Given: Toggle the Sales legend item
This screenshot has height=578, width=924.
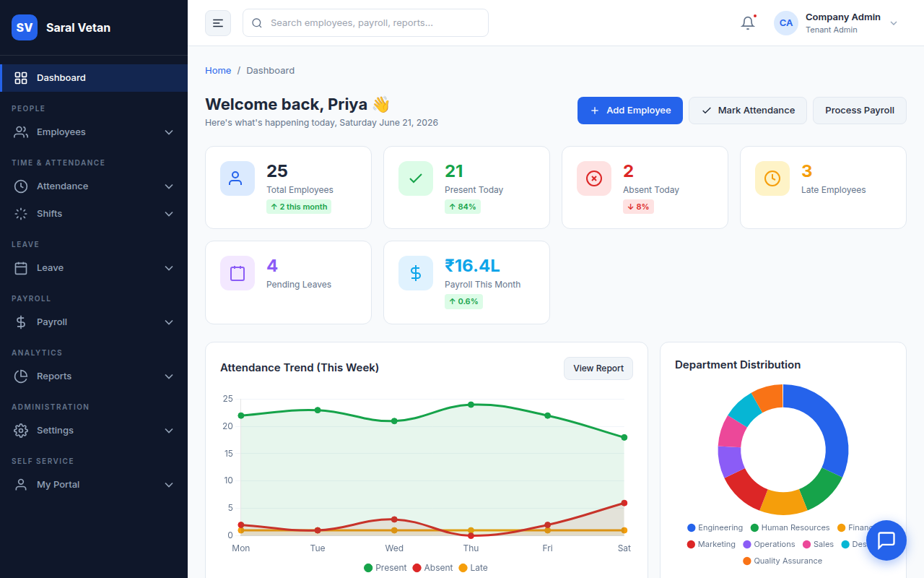Looking at the screenshot, I should 818,545.
